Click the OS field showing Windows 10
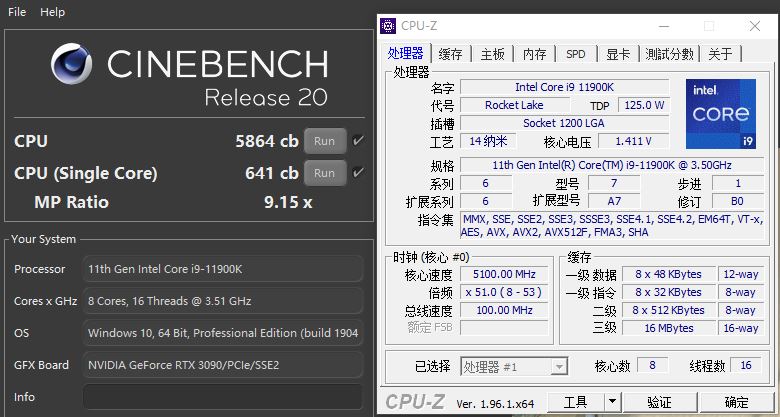This screenshot has width=780, height=417. [x=223, y=333]
